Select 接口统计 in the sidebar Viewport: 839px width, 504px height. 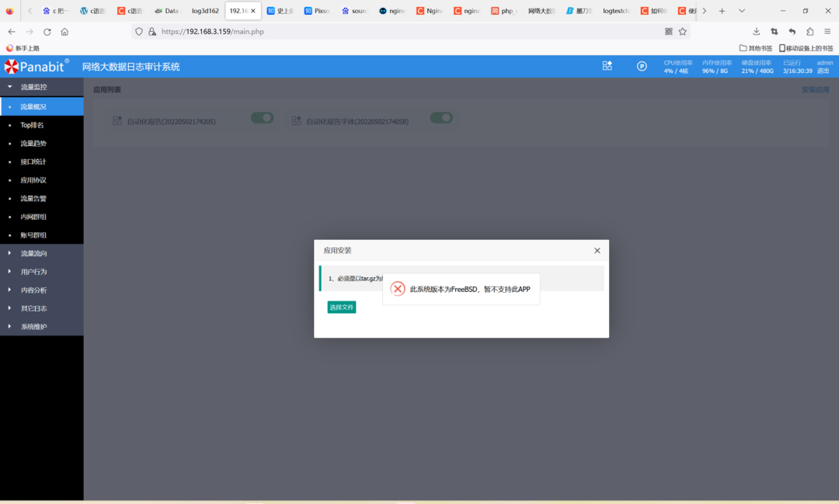(42, 162)
